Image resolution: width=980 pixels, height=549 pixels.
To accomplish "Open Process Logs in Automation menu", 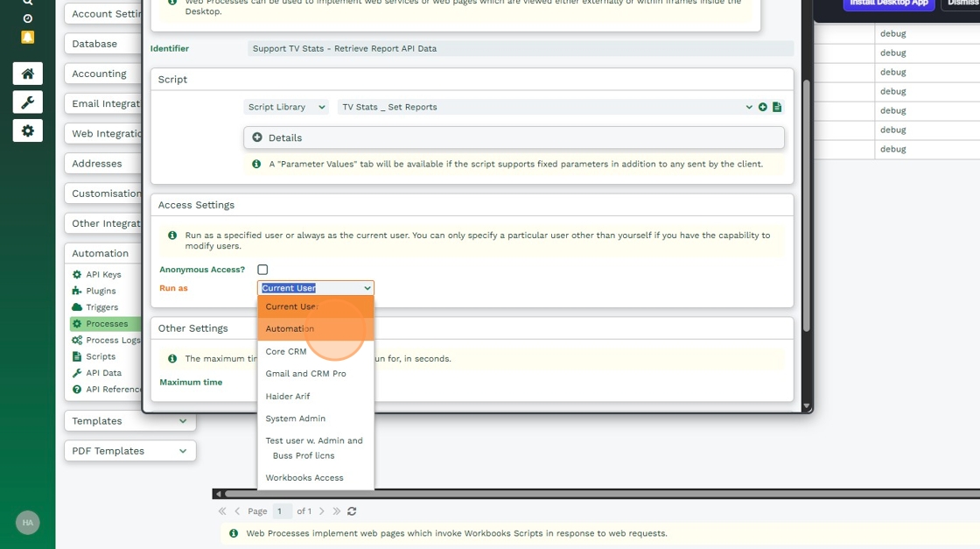I will (x=112, y=341).
